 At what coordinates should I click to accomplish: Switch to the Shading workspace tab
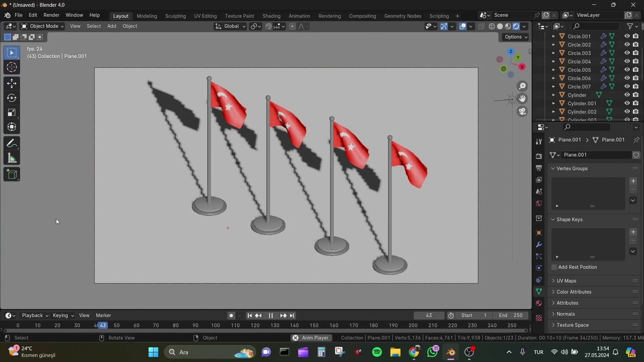coord(271,16)
